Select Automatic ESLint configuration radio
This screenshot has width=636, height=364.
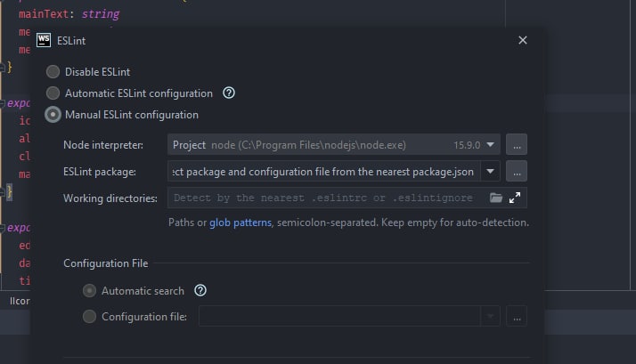pos(53,93)
